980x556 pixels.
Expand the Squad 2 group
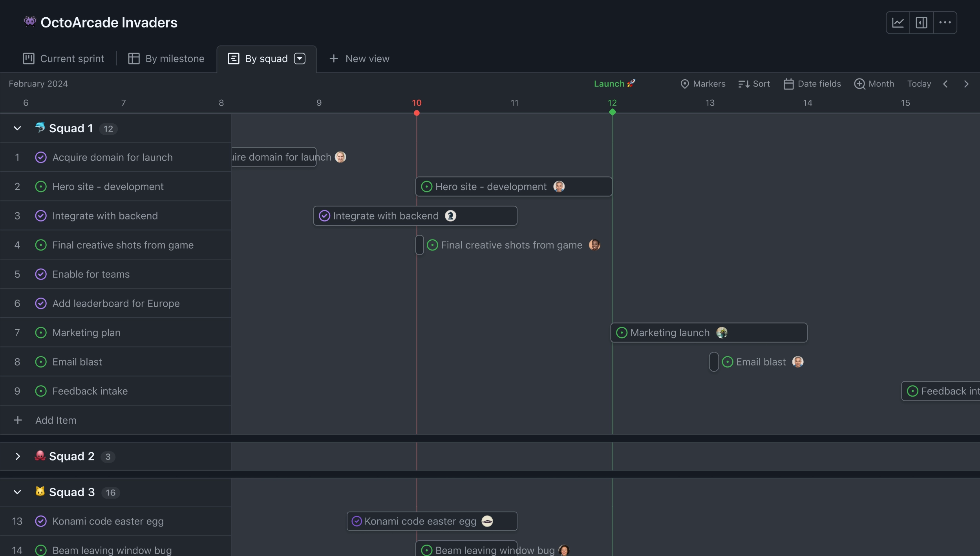tap(17, 456)
